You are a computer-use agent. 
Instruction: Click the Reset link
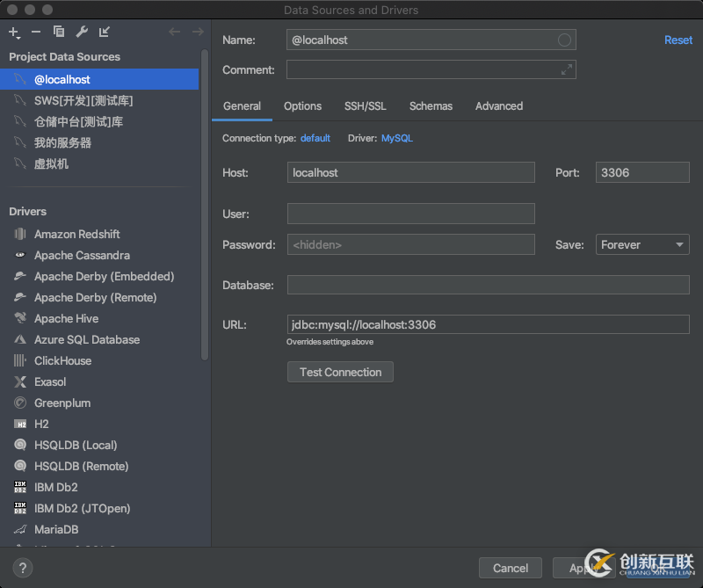click(x=678, y=40)
